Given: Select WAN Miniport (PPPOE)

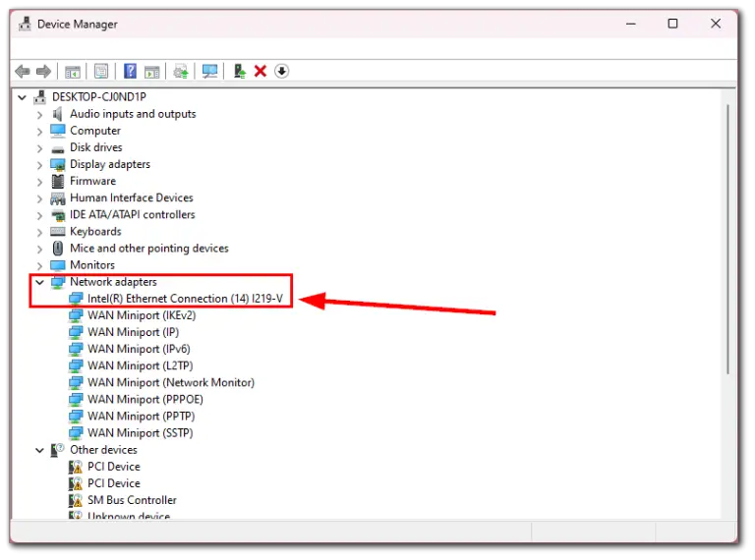Looking at the screenshot, I should pos(145,399).
